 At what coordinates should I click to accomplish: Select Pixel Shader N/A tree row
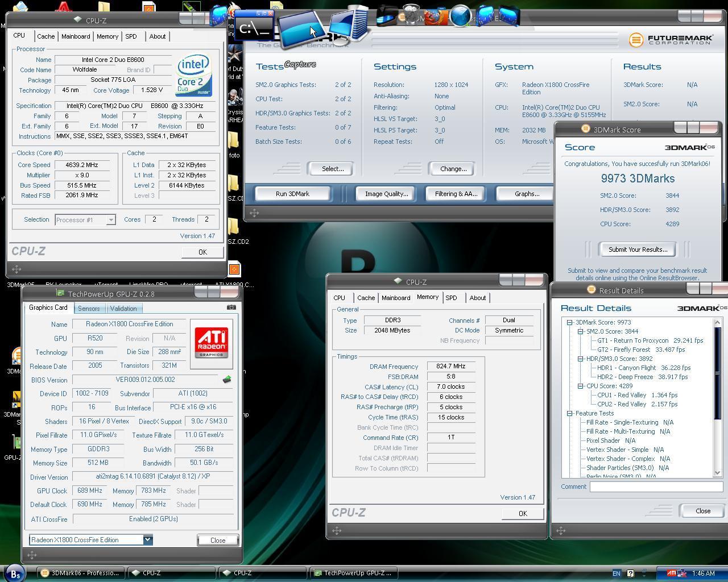[x=611, y=440]
